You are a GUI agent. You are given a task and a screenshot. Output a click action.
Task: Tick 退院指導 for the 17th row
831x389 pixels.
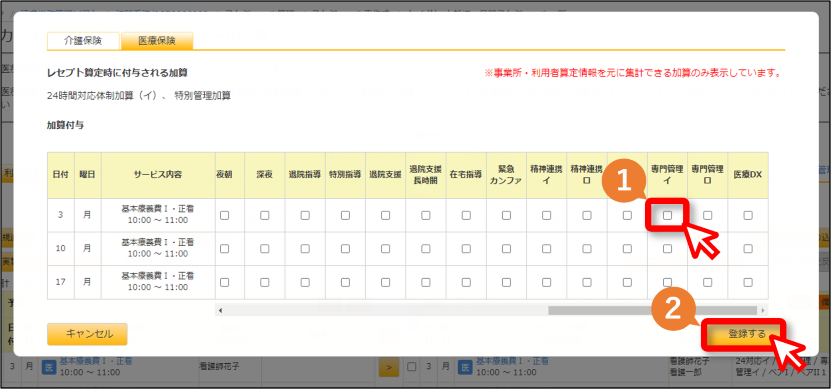pyautogui.click(x=305, y=282)
